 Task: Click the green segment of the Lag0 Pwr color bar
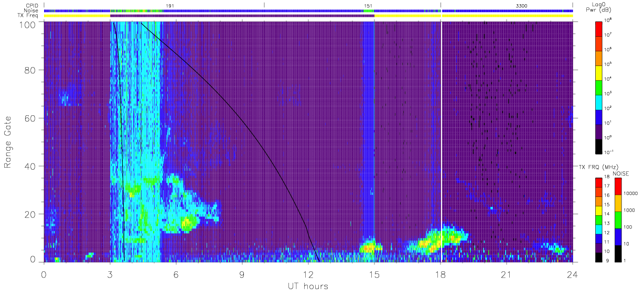(x=599, y=86)
